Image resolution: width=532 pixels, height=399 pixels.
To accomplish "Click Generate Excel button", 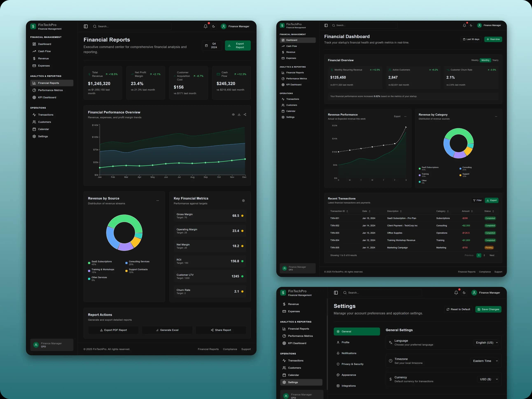I will [x=167, y=330].
